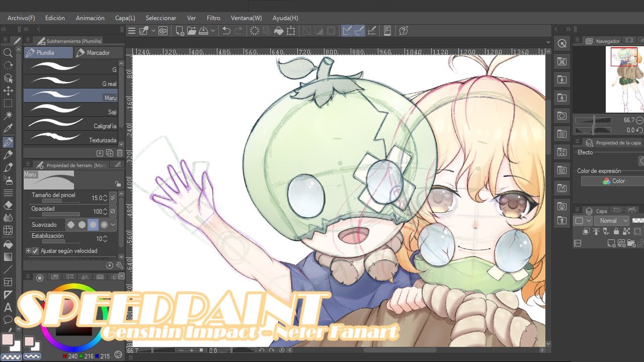
Task: Click the Navigator canvas thumbnail
Action: pyautogui.click(x=624, y=79)
